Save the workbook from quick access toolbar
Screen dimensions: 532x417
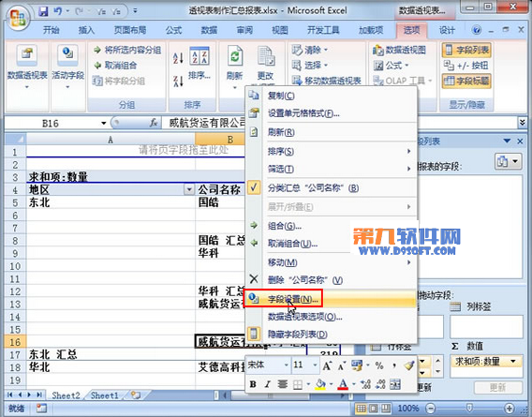(x=43, y=11)
